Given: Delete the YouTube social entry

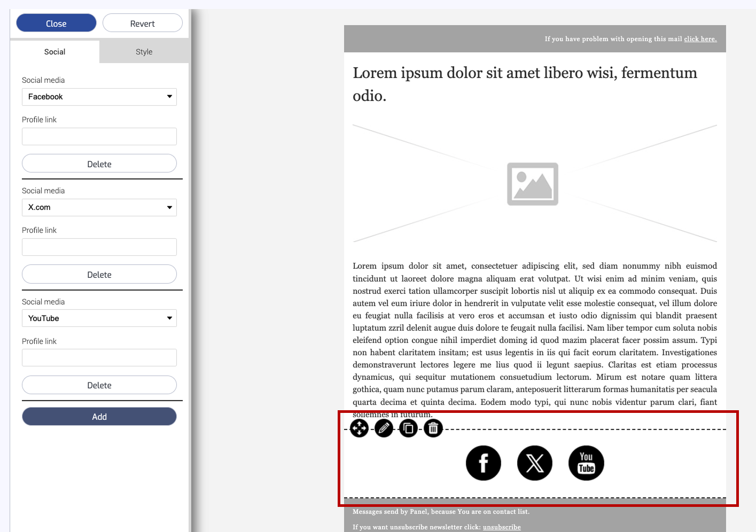Looking at the screenshot, I should [99, 385].
